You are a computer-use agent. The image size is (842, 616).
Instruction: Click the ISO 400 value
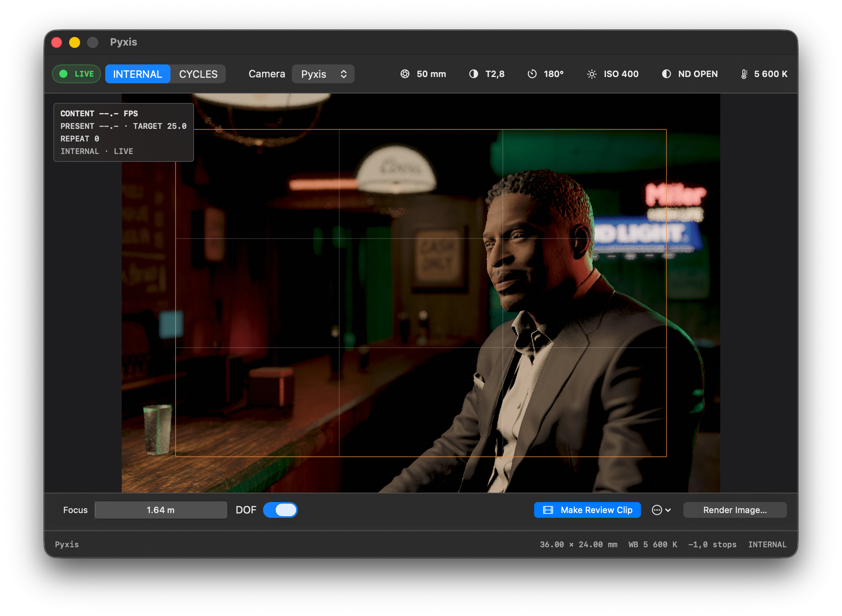tap(621, 74)
